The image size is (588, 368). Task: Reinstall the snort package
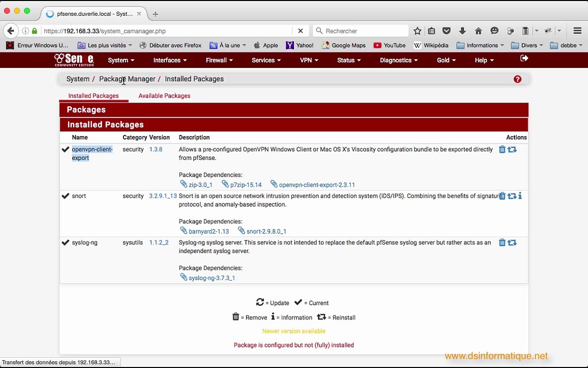(511, 196)
